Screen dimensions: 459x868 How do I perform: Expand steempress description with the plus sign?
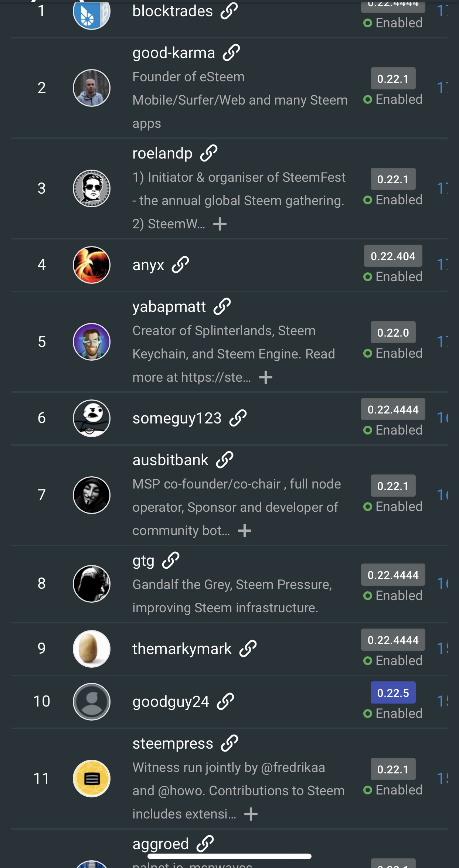coord(251,814)
